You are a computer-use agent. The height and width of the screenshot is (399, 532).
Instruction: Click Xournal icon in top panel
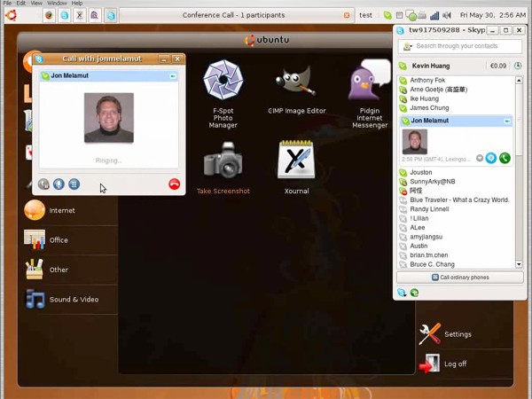[80, 15]
